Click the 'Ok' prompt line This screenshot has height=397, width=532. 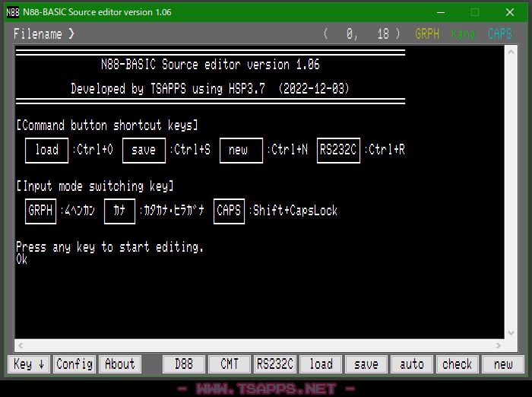coord(22,259)
